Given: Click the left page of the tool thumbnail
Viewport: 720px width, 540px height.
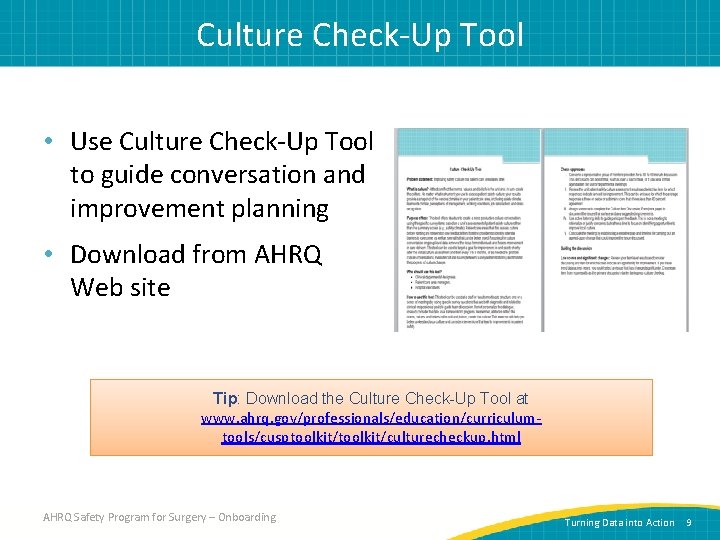Looking at the screenshot, I should (x=467, y=230).
